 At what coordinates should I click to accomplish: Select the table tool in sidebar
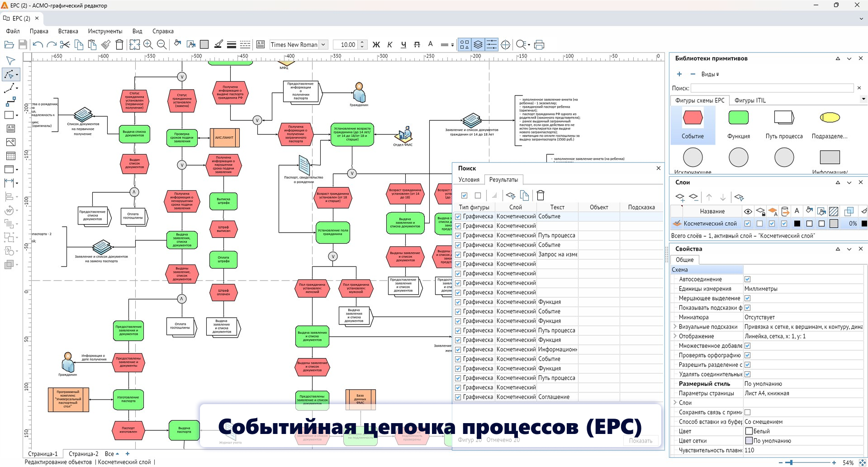10,156
